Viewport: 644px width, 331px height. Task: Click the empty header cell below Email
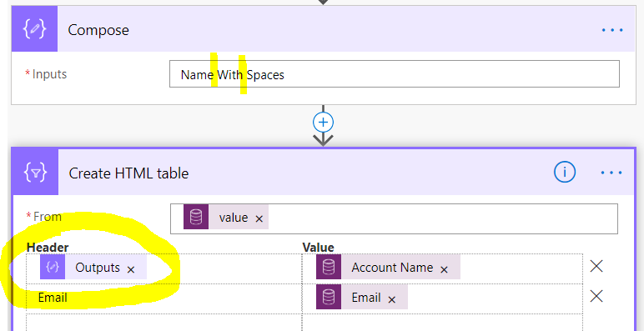click(x=164, y=323)
